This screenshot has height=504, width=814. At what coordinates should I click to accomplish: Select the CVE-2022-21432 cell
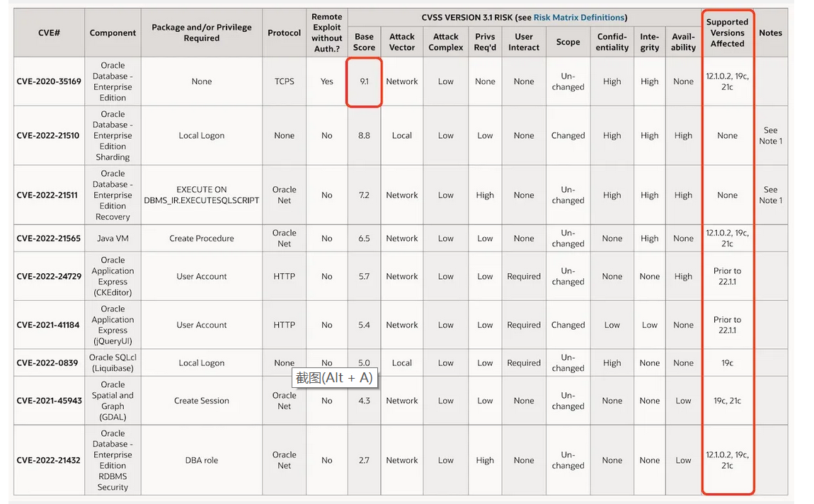(49, 460)
